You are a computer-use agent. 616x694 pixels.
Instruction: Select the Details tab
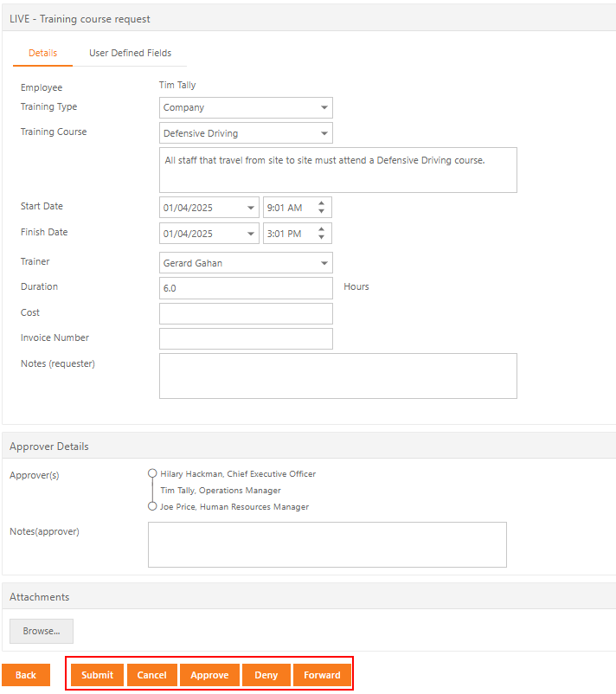pyautogui.click(x=43, y=53)
